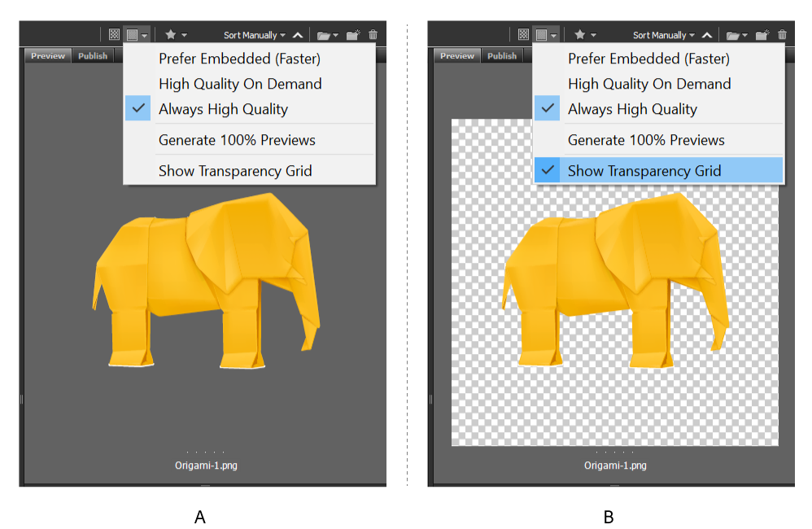Create new folder using right panel's toolbar icon
This screenshot has height=529, width=812.
pos(762,35)
